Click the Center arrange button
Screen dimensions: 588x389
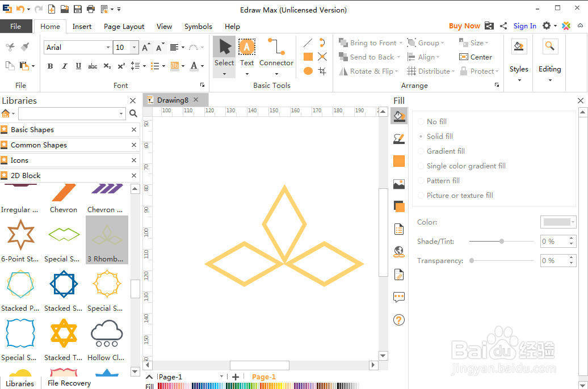[476, 57]
